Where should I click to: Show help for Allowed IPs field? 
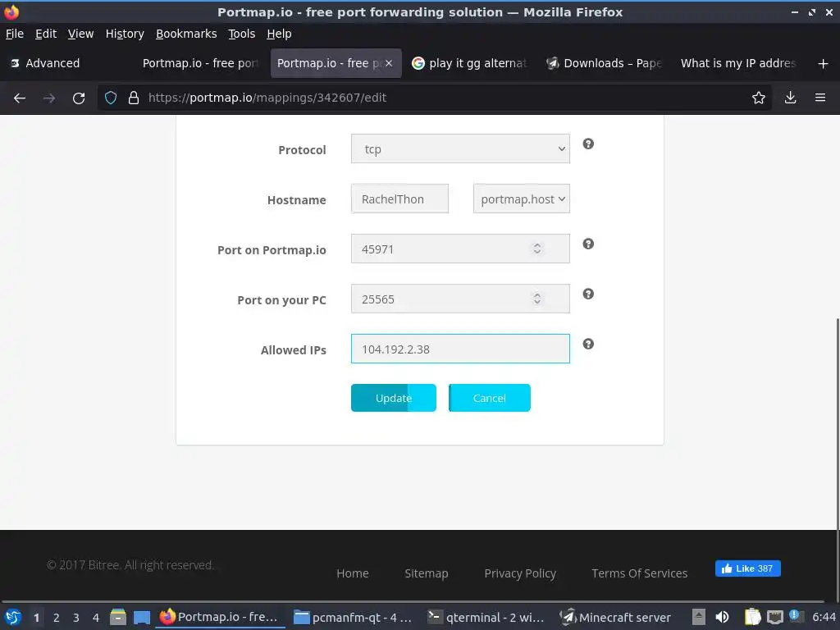point(588,344)
